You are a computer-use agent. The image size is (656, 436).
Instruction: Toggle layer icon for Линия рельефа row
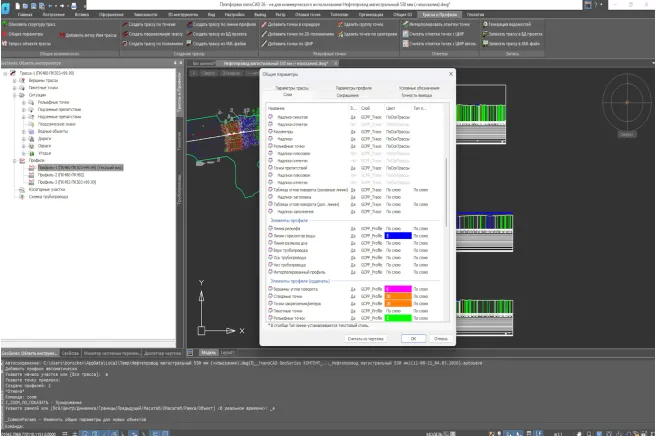pos(270,227)
